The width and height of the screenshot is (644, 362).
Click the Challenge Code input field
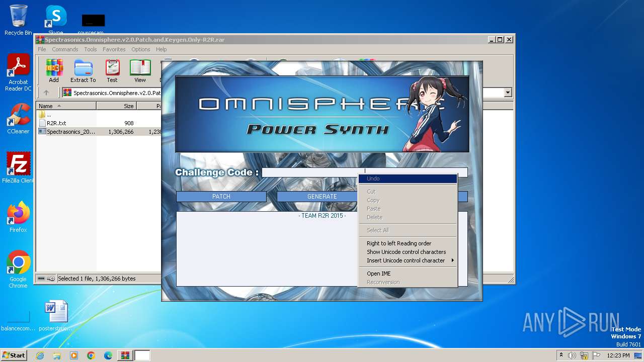(365, 172)
